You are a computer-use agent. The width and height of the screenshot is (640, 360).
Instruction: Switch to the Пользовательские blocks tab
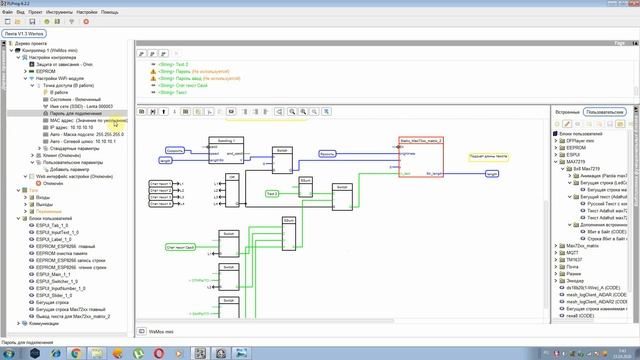[605, 112]
